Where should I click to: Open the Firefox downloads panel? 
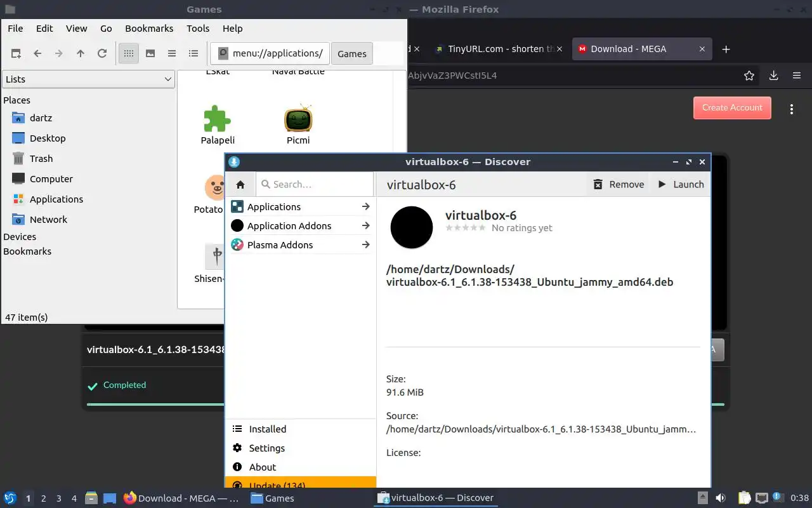(x=774, y=76)
